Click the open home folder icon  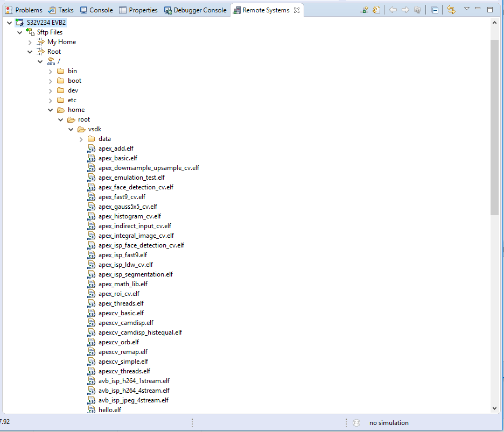(61, 110)
